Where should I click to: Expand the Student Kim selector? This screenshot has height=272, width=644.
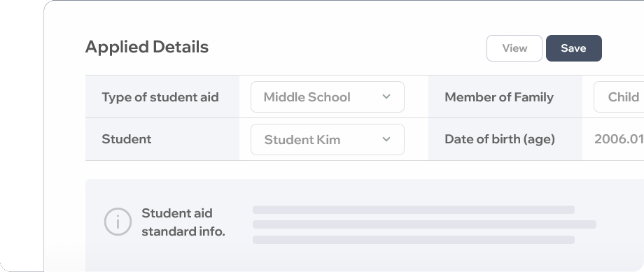coord(328,139)
